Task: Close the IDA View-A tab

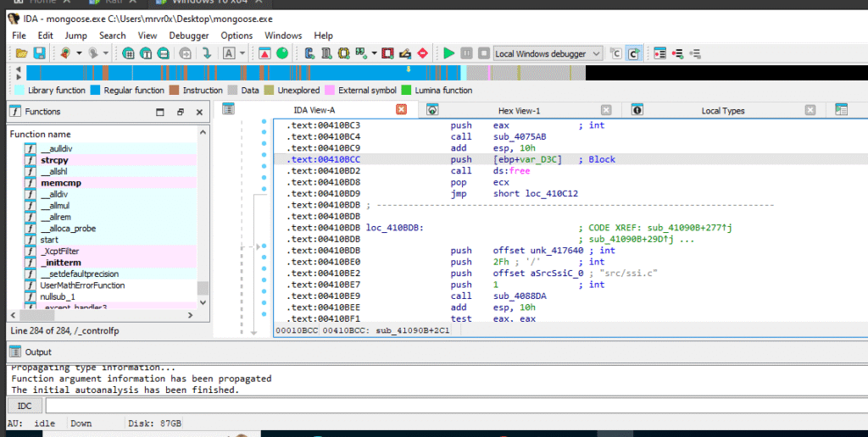Action: (x=401, y=109)
